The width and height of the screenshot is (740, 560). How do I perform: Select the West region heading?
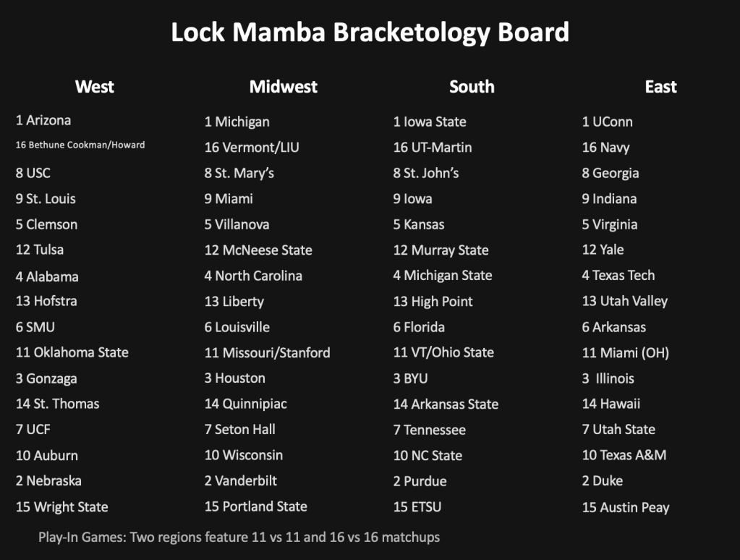coord(95,87)
